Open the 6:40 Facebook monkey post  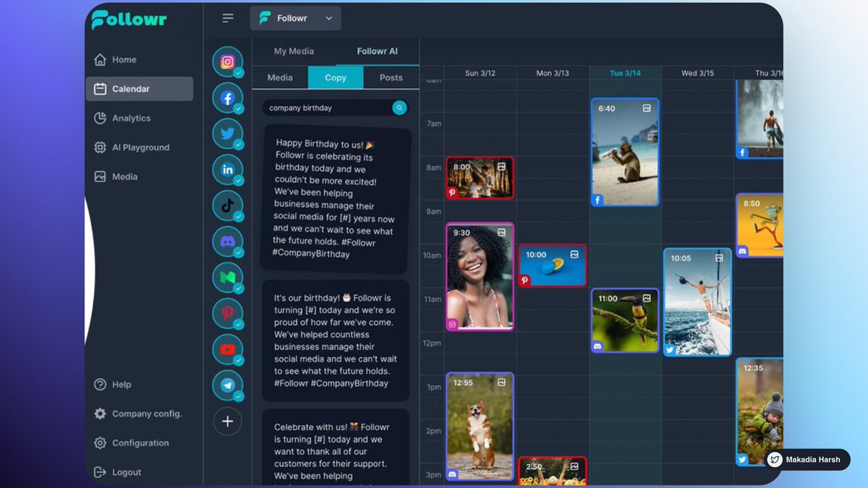click(x=625, y=152)
